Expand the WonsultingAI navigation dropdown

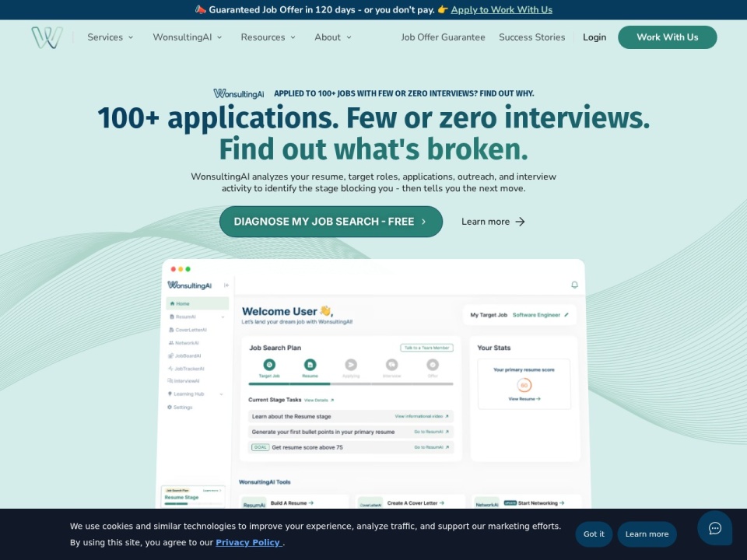[x=188, y=37]
